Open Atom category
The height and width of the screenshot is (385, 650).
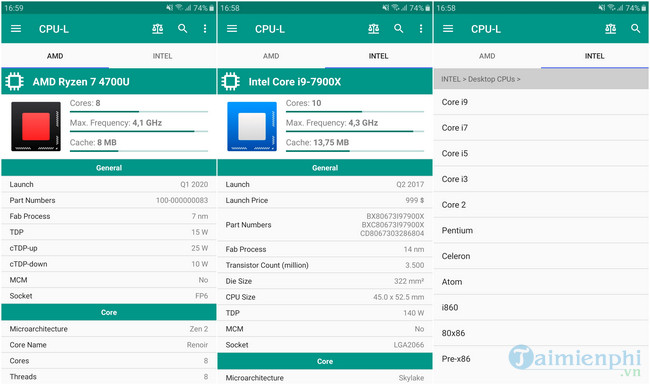tap(541, 282)
